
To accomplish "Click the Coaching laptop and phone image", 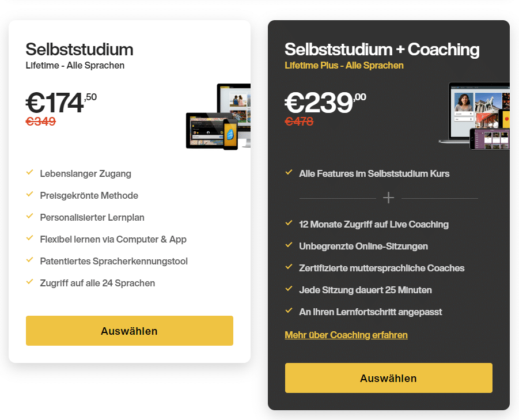I will [474, 116].
